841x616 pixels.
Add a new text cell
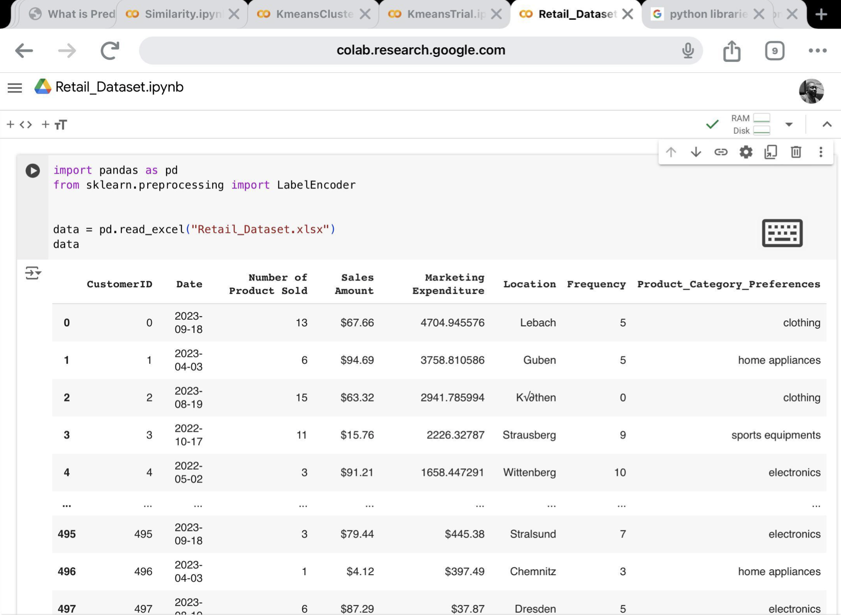(55, 125)
